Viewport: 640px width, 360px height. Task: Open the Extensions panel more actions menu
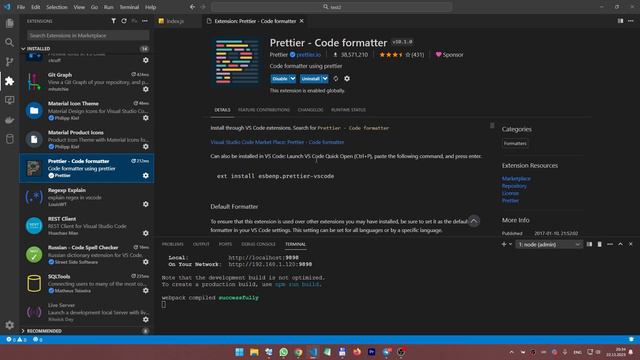tap(145, 21)
